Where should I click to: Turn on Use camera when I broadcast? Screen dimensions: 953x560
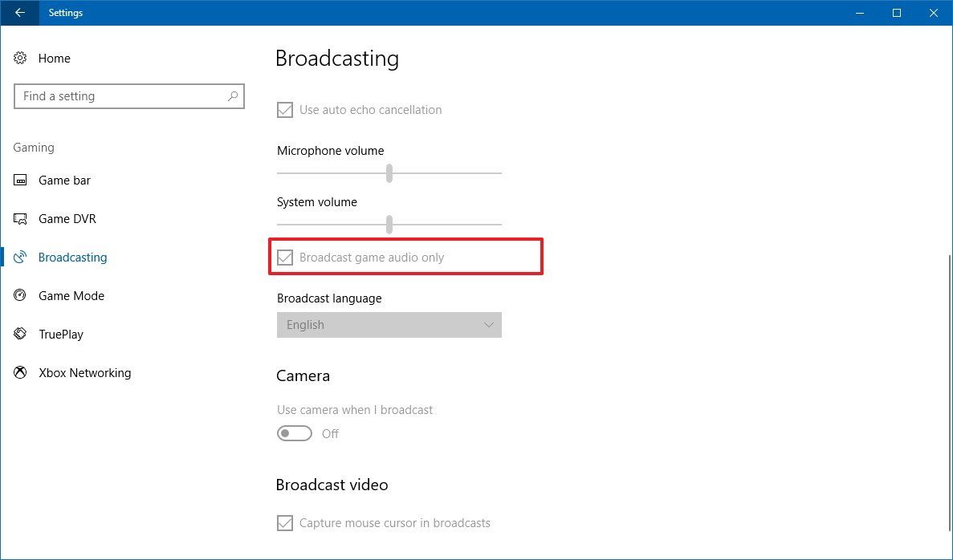(294, 433)
